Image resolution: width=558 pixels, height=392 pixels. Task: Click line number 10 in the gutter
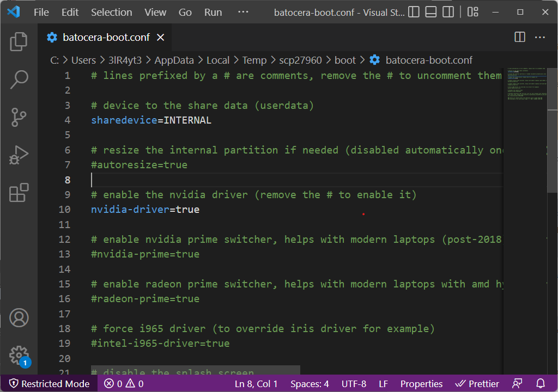(x=64, y=210)
